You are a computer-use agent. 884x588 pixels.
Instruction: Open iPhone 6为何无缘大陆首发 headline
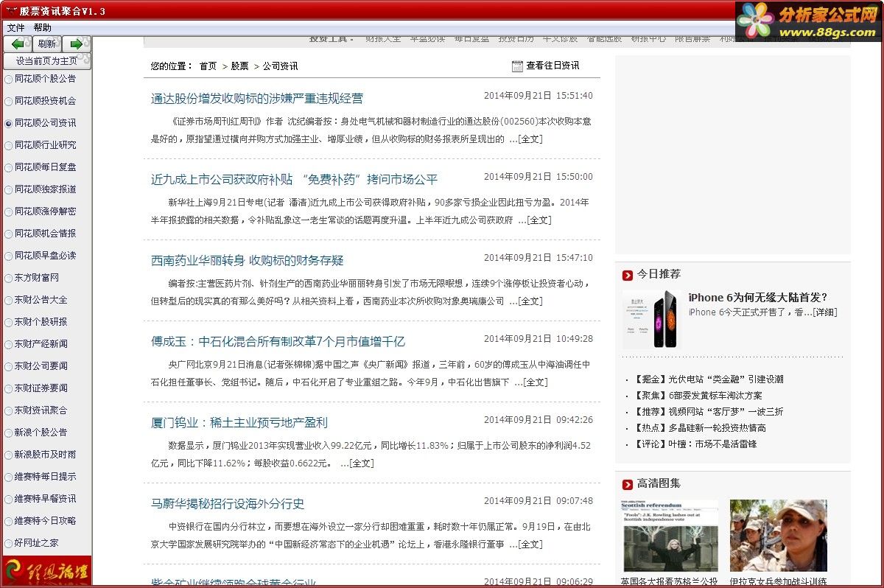click(x=758, y=298)
